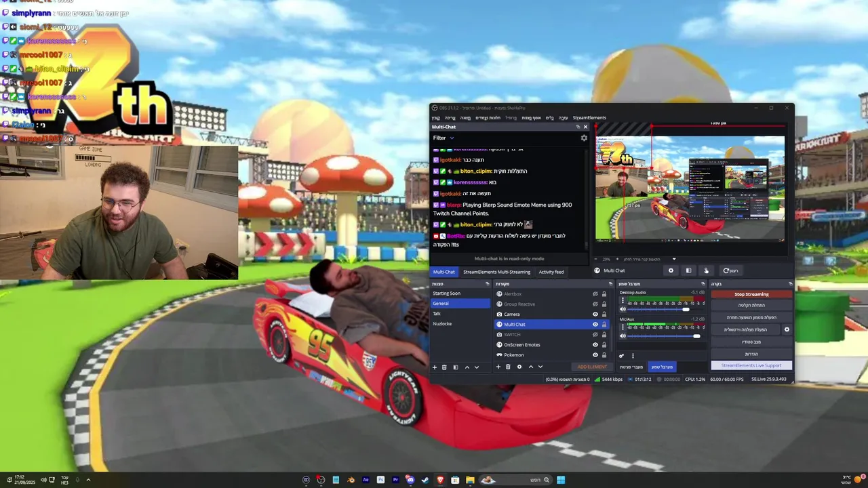Open Premiere Pro from the taskbar
The image size is (868, 488).
[x=395, y=480]
